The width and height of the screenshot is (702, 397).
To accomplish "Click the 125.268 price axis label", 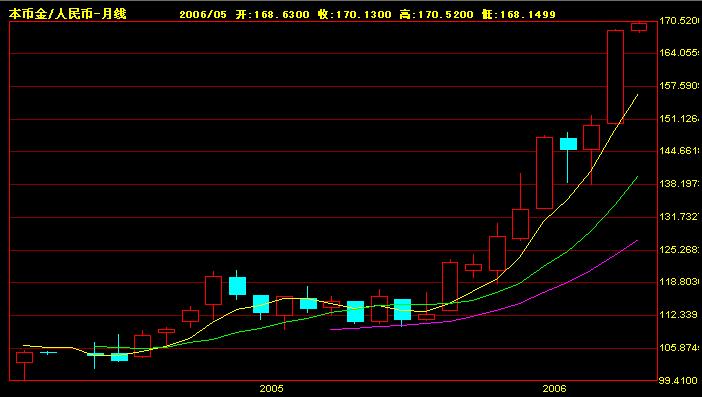I will pyautogui.click(x=680, y=249).
